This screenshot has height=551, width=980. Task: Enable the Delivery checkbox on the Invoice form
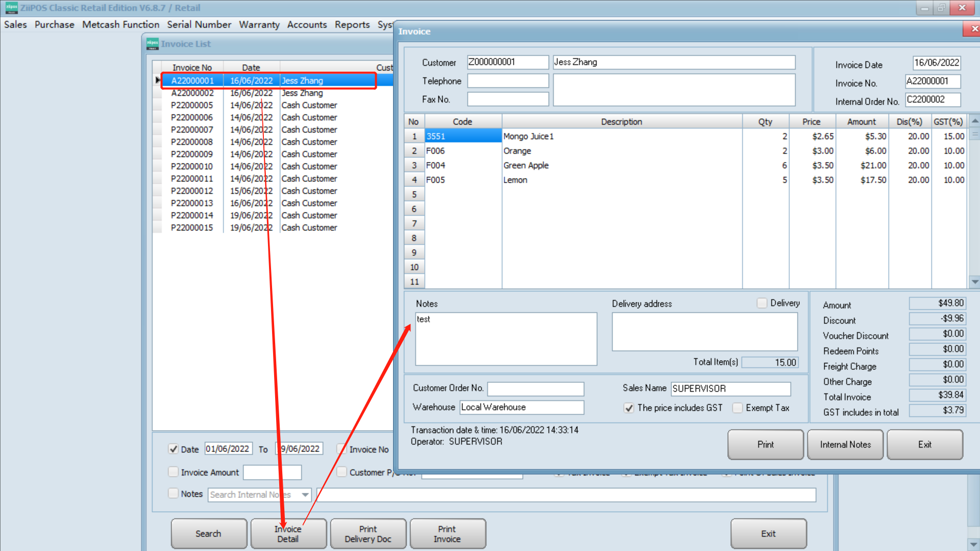[x=761, y=303]
